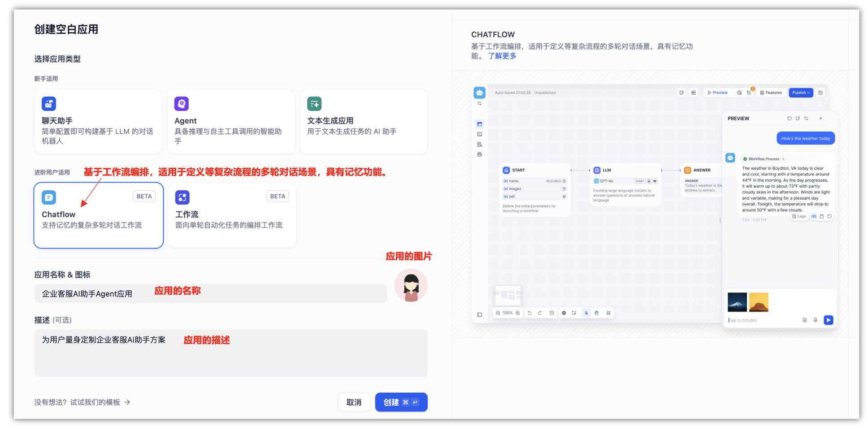
Task: Choose the Agent app type card
Action: pyautogui.click(x=231, y=122)
